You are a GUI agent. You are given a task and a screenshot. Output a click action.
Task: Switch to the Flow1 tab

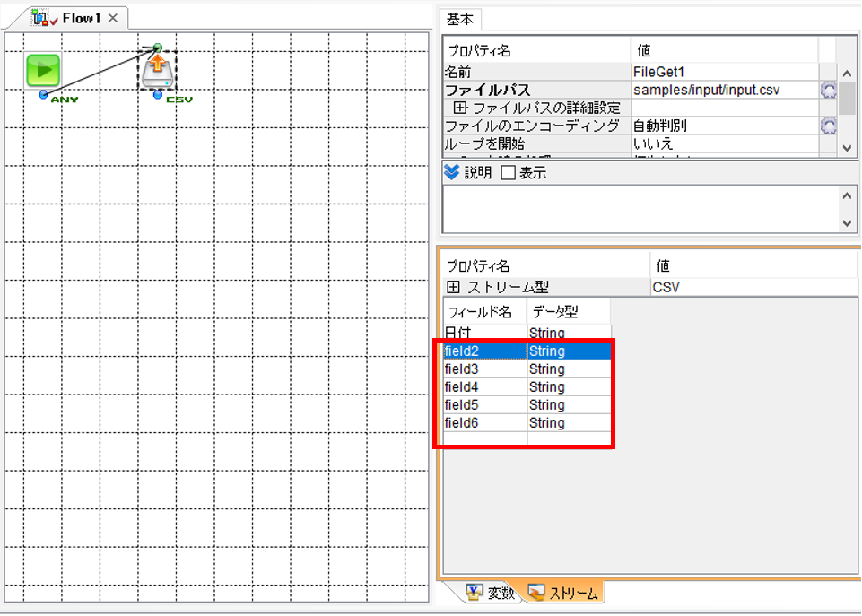point(82,18)
